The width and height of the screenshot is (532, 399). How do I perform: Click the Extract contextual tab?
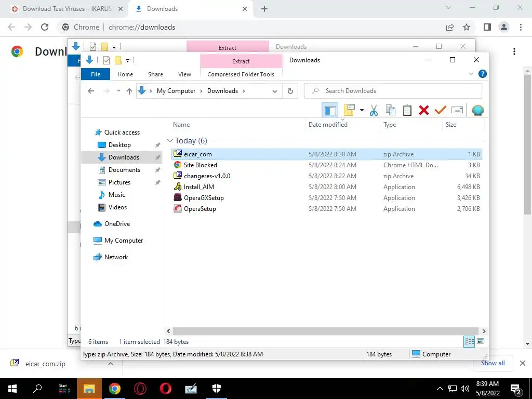[241, 61]
